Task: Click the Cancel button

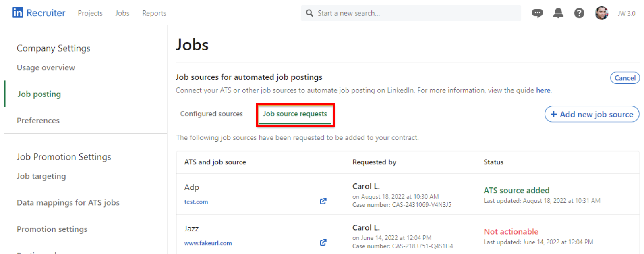Action: point(625,78)
